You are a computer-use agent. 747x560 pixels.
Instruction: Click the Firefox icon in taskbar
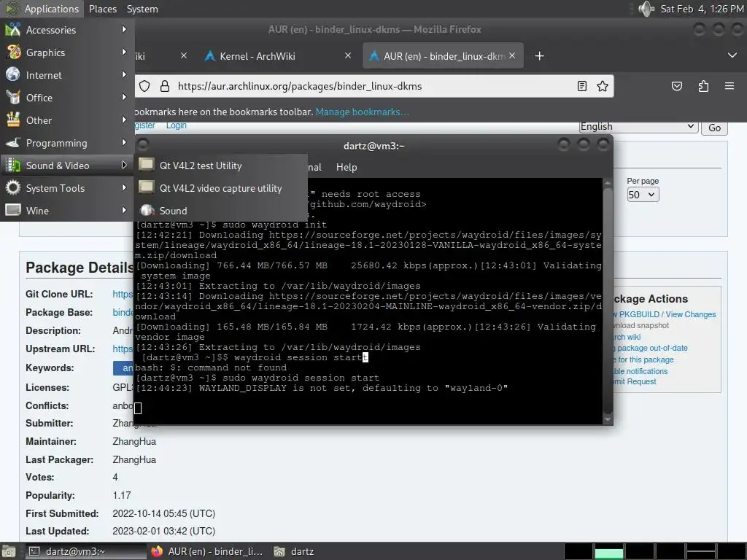coord(157,551)
